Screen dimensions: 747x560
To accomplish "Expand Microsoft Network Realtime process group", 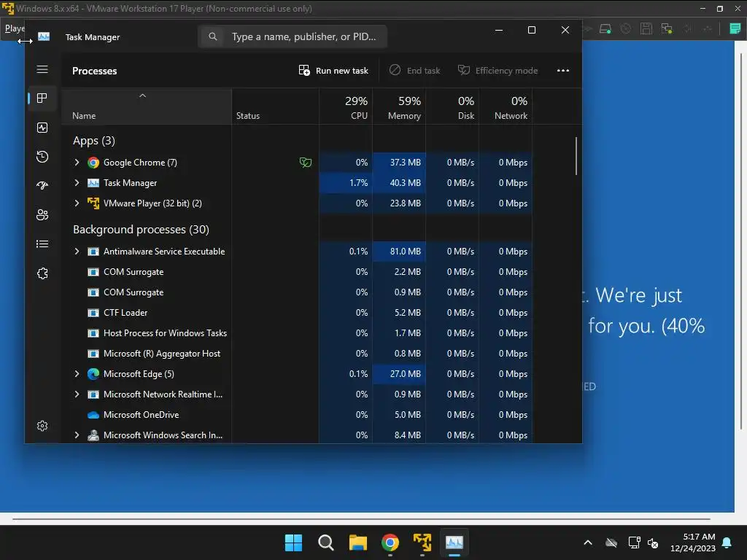I will (77, 394).
